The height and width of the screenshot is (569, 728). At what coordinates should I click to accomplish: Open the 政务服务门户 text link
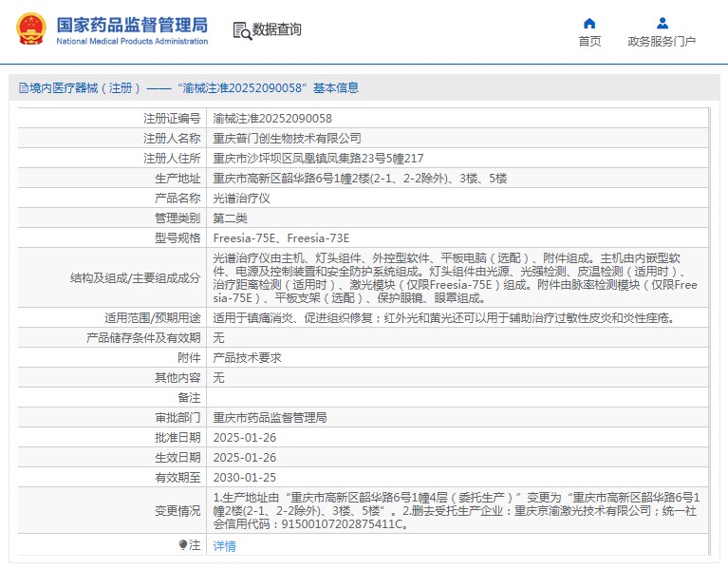click(662, 42)
